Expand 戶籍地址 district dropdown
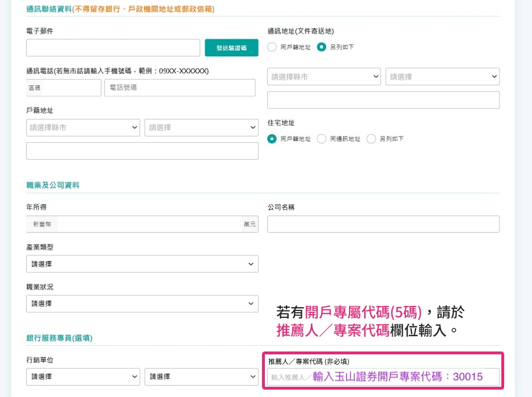Viewport: 532px width, 397px height. click(201, 127)
